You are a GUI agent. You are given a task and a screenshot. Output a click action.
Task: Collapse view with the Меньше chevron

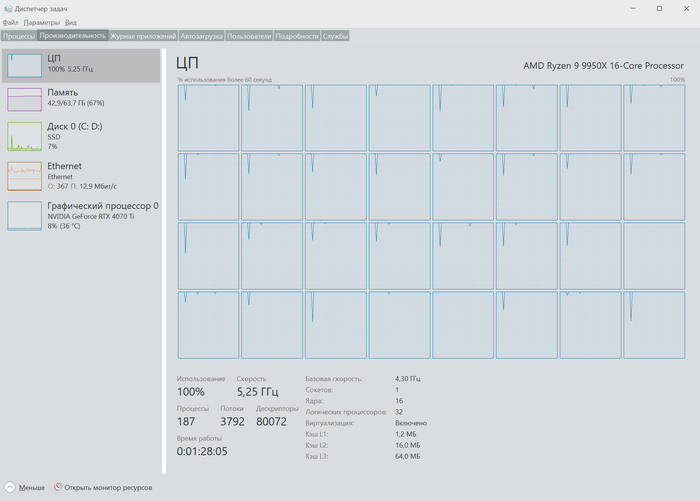coord(10,488)
